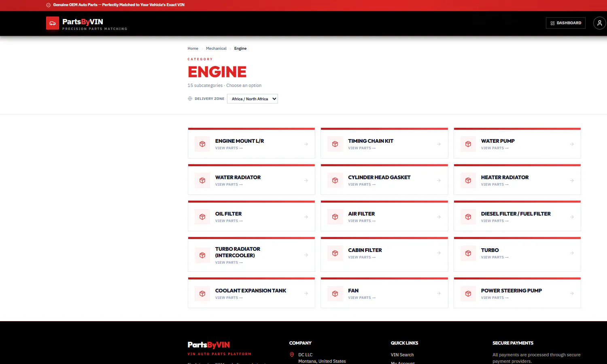The height and width of the screenshot is (364, 607).
Task: Open the Turbo category title
Action: [490, 250]
